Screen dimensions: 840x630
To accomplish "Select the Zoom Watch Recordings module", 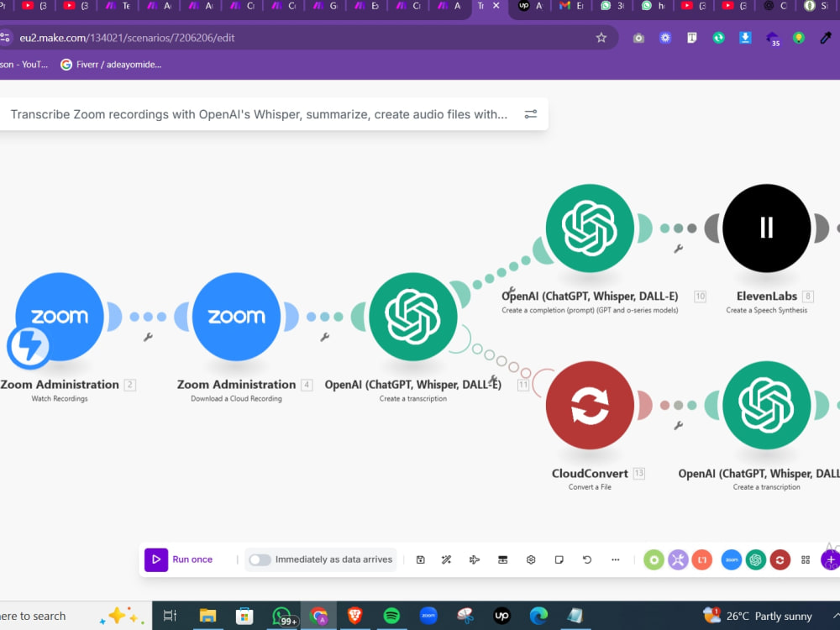I will click(x=60, y=317).
